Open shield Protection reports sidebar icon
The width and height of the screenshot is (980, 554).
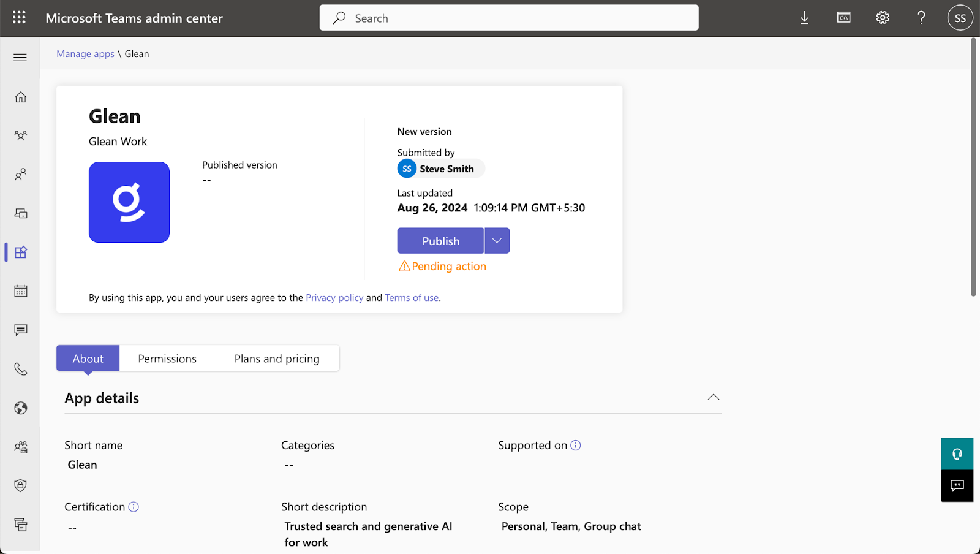pyautogui.click(x=21, y=485)
